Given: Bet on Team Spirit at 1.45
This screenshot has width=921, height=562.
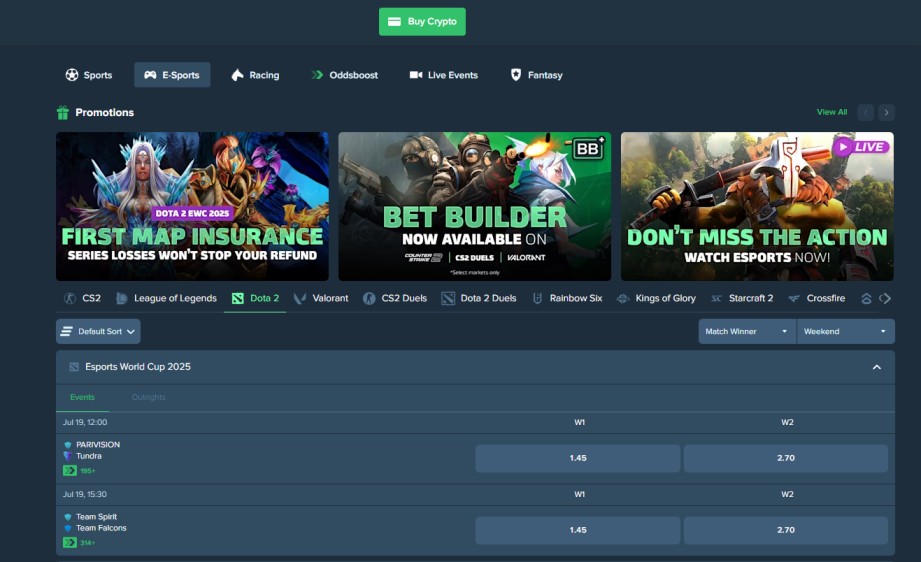Looking at the screenshot, I should pyautogui.click(x=578, y=530).
